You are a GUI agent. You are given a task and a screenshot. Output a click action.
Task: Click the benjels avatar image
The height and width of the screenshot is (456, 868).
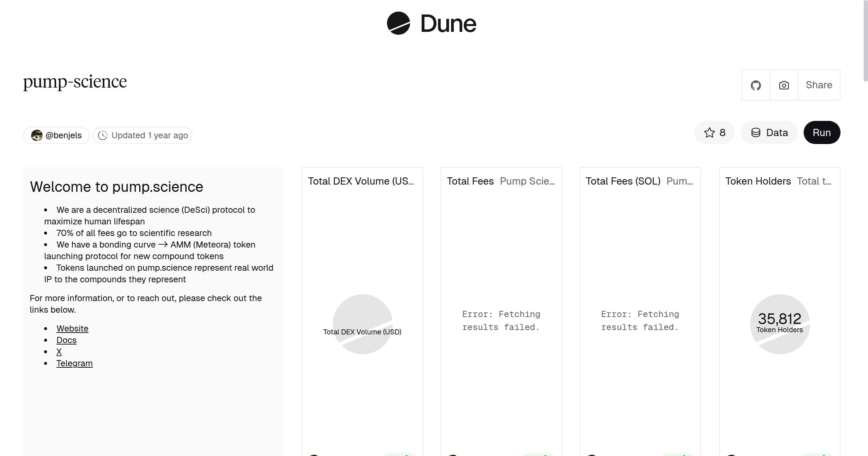click(37, 135)
